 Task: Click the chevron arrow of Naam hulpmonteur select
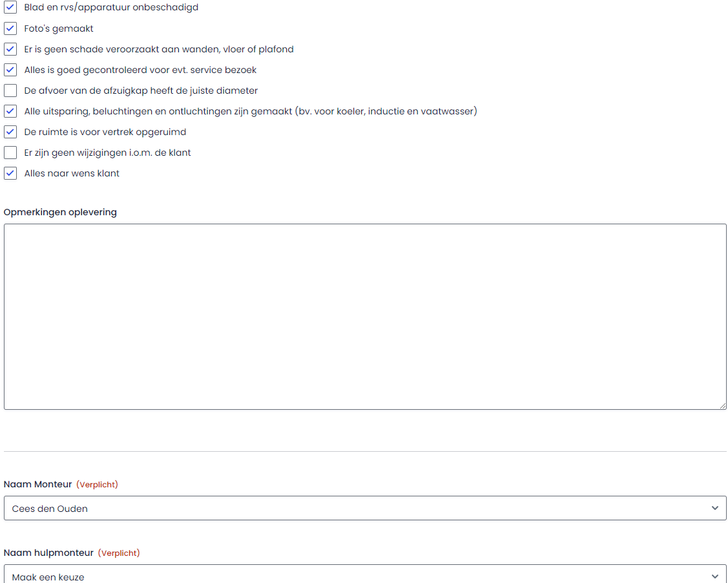(714, 576)
